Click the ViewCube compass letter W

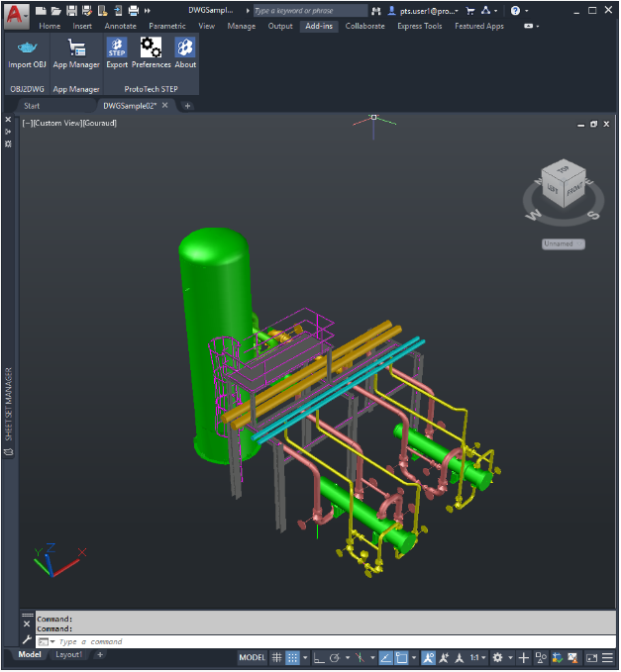[534, 215]
